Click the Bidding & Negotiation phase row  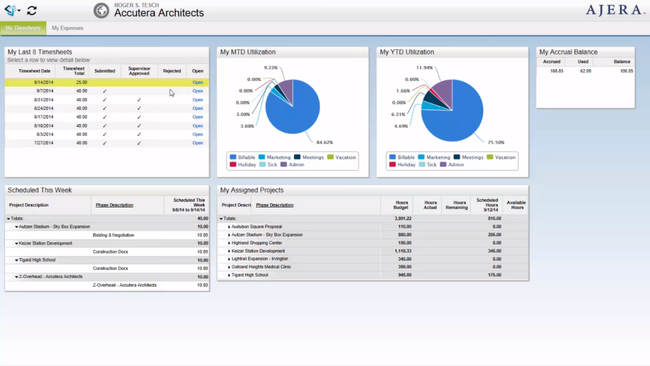click(107, 235)
